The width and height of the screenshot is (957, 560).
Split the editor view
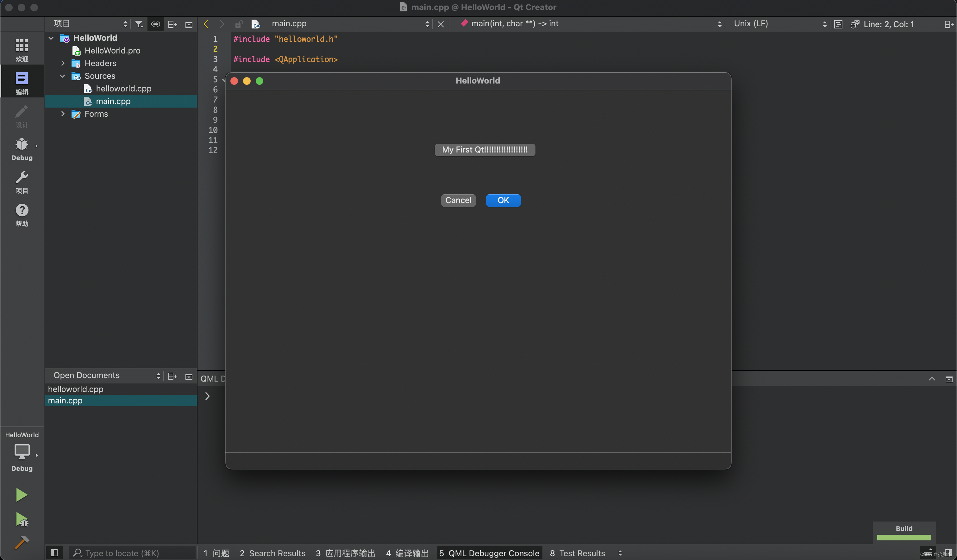tap(949, 24)
